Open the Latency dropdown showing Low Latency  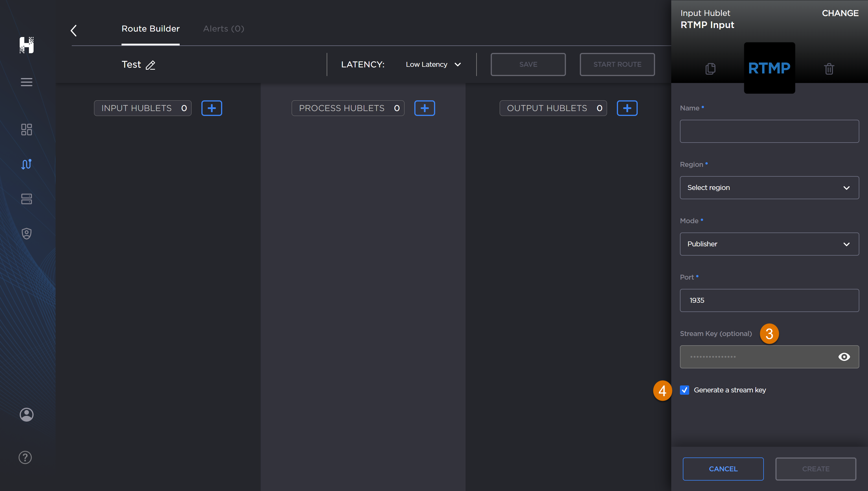point(433,64)
